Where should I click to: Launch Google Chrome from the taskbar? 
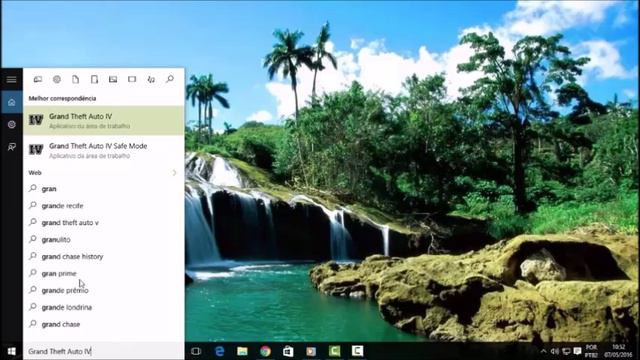click(x=265, y=351)
